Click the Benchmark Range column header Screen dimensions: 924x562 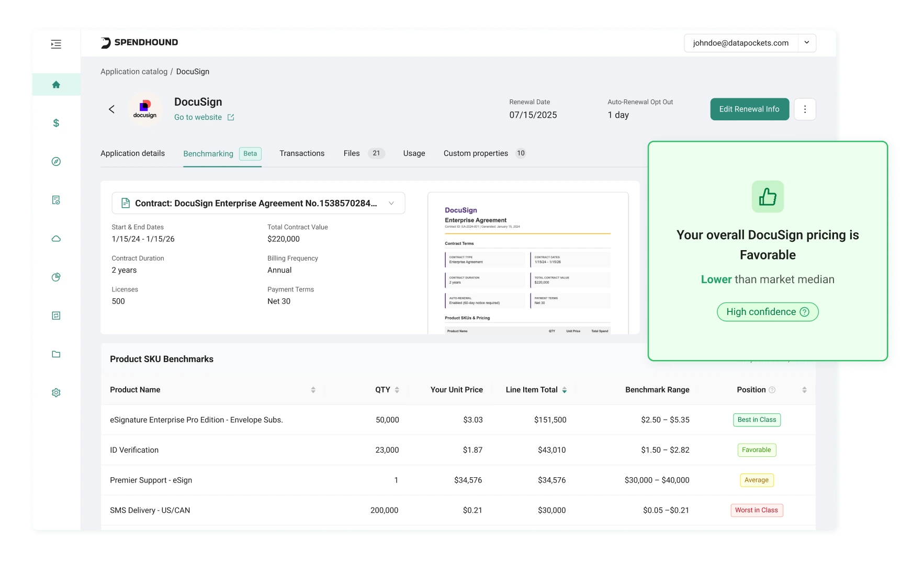click(x=657, y=390)
